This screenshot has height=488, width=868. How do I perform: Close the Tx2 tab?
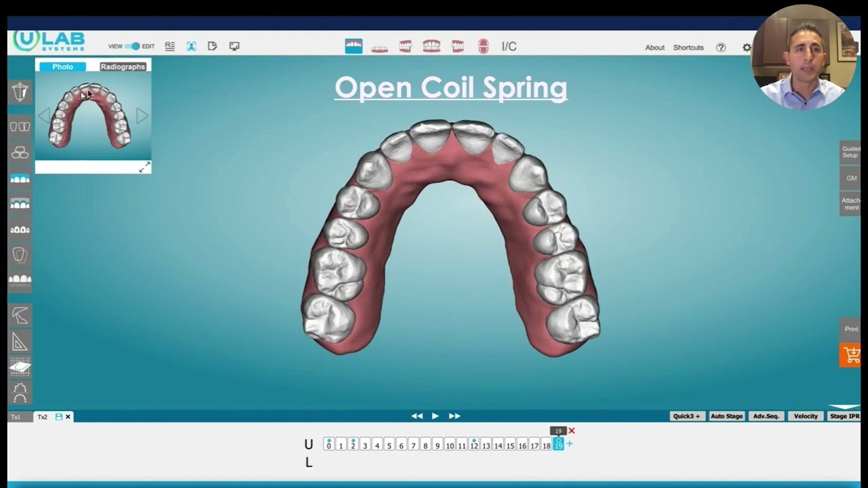pos(68,417)
